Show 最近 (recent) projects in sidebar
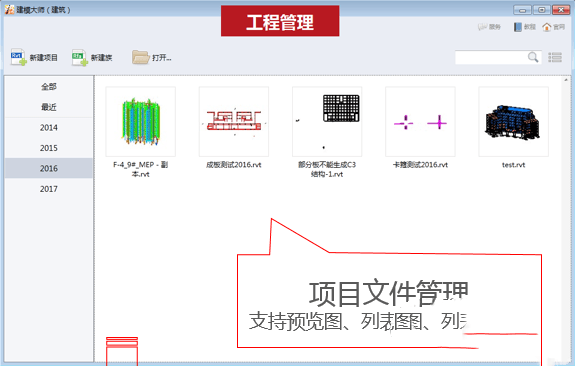The width and height of the screenshot is (575, 366). click(x=49, y=107)
